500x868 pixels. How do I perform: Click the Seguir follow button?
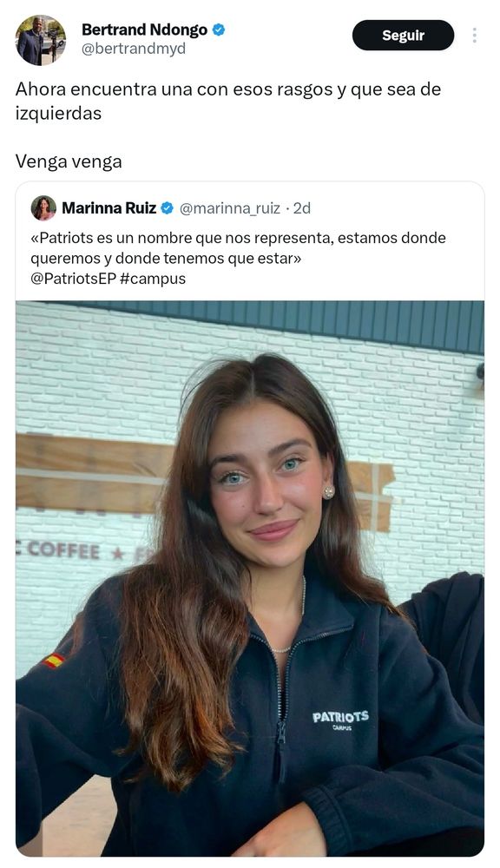point(403,36)
